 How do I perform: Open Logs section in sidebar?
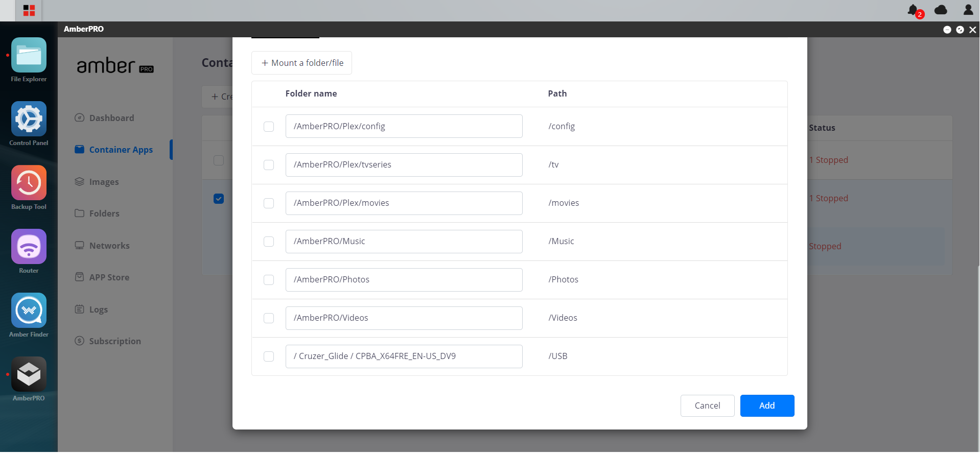98,309
